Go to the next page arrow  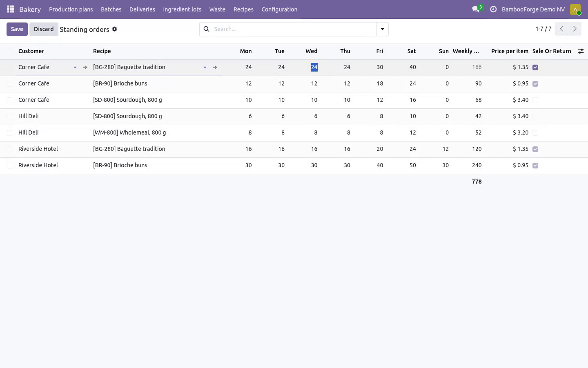pyautogui.click(x=575, y=29)
